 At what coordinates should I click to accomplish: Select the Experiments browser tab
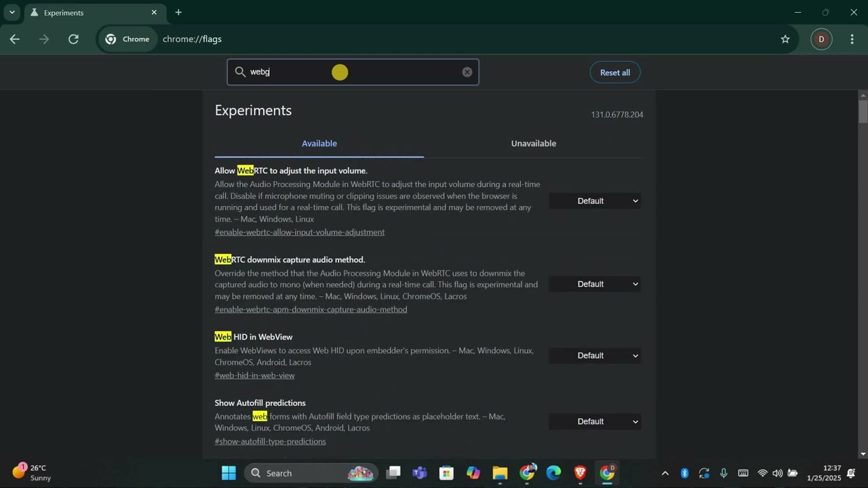pyautogui.click(x=94, y=12)
